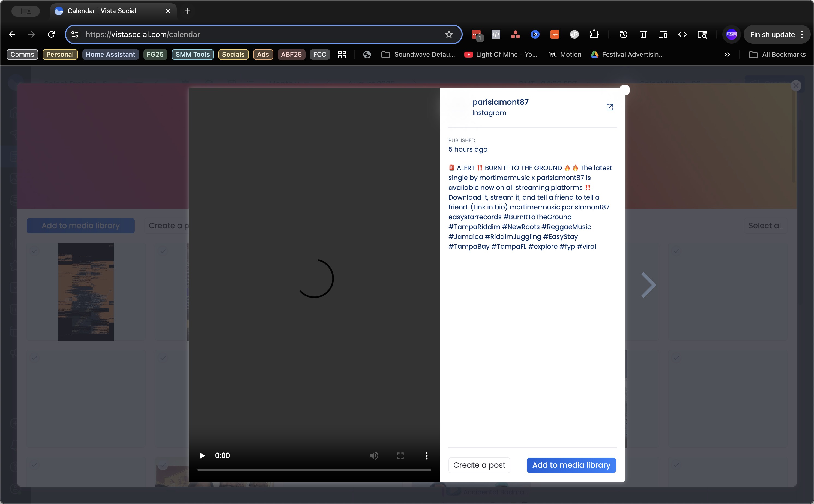Check the second thumbnail in the top row
The width and height of the screenshot is (814, 504).
[163, 251]
